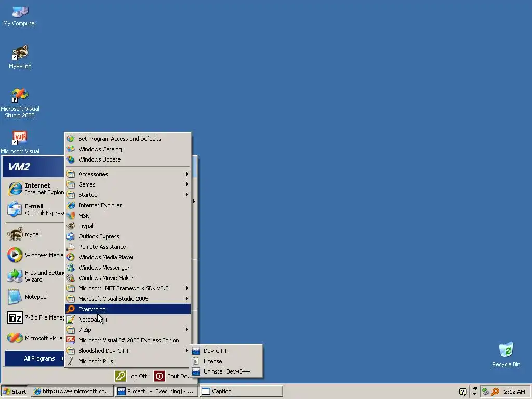Image resolution: width=532 pixels, height=399 pixels.
Task: Launch Windows Media Player from programs list
Action: pos(128,257)
